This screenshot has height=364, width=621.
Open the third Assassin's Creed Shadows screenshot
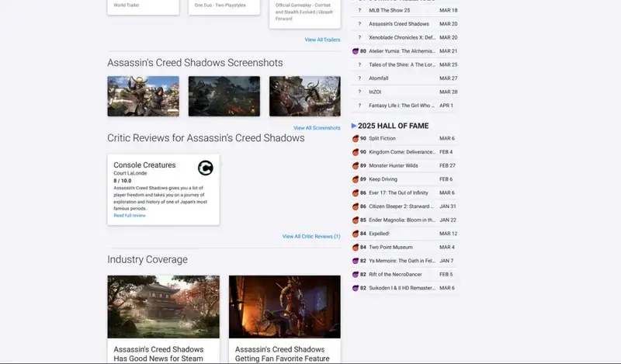pyautogui.click(x=304, y=96)
